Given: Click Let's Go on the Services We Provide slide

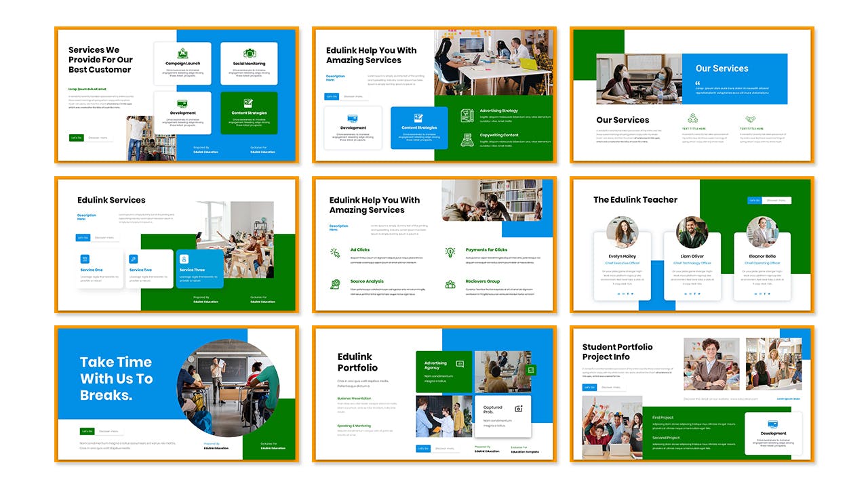Looking at the screenshot, I should pos(77,138).
